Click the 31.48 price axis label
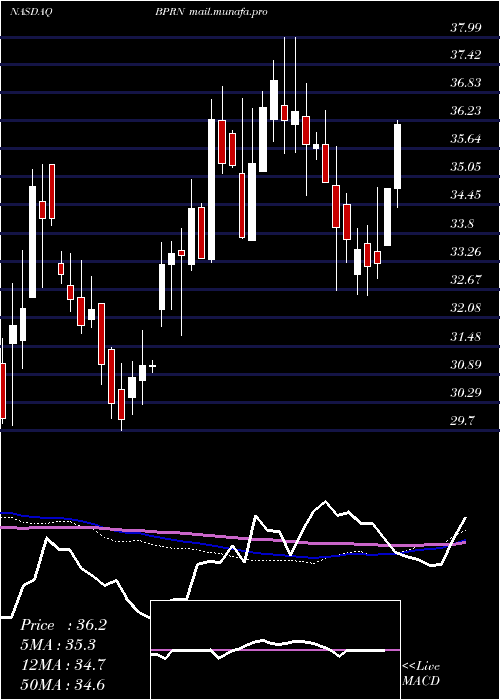The height and width of the screenshot is (700, 500). pyautogui.click(x=466, y=337)
